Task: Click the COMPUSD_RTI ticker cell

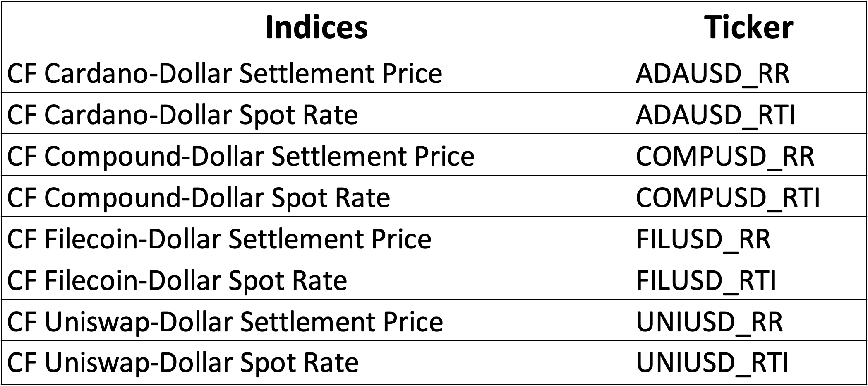Action: pyautogui.click(x=748, y=196)
